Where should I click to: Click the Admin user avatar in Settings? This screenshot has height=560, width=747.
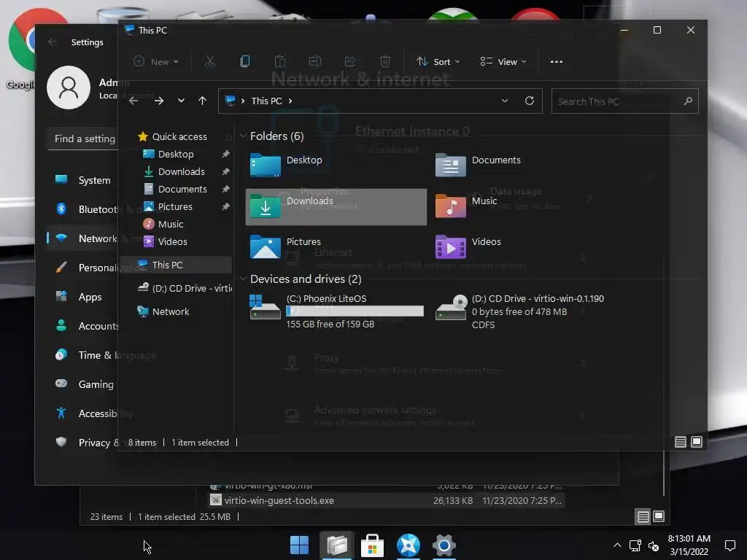pyautogui.click(x=69, y=87)
